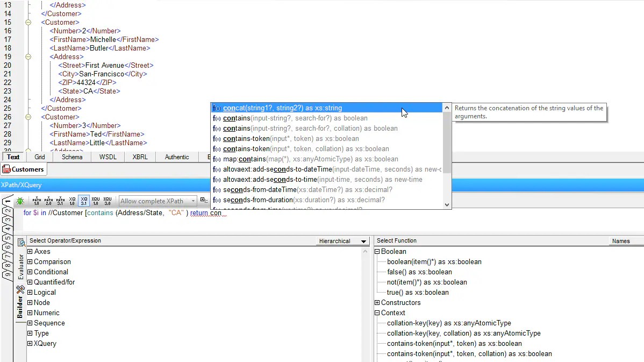This screenshot has width=644, height=362.
Task: Select the XQuery 1.0 mode icon
Action: 72,201
